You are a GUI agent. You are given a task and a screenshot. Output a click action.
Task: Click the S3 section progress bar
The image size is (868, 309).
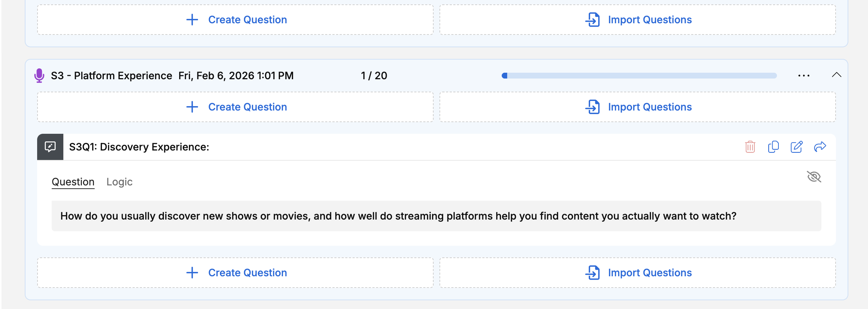tap(639, 76)
